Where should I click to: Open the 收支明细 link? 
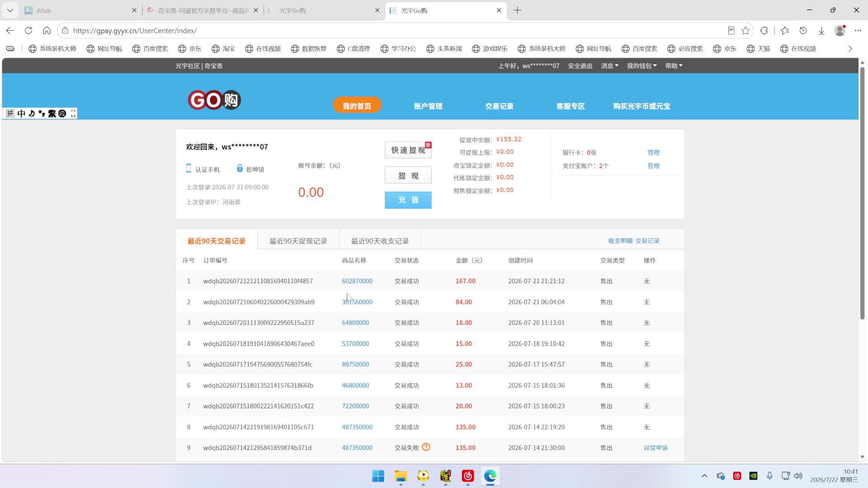pyautogui.click(x=620, y=241)
